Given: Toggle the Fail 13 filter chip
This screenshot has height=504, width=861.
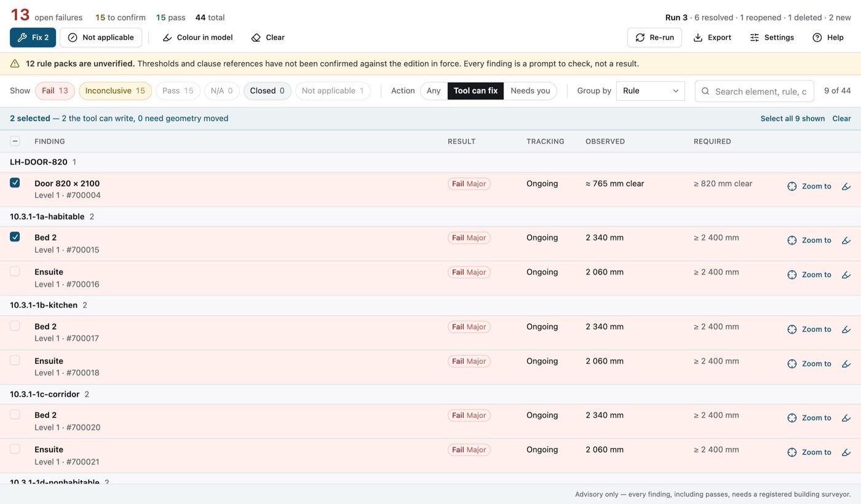Looking at the screenshot, I should click(x=55, y=91).
